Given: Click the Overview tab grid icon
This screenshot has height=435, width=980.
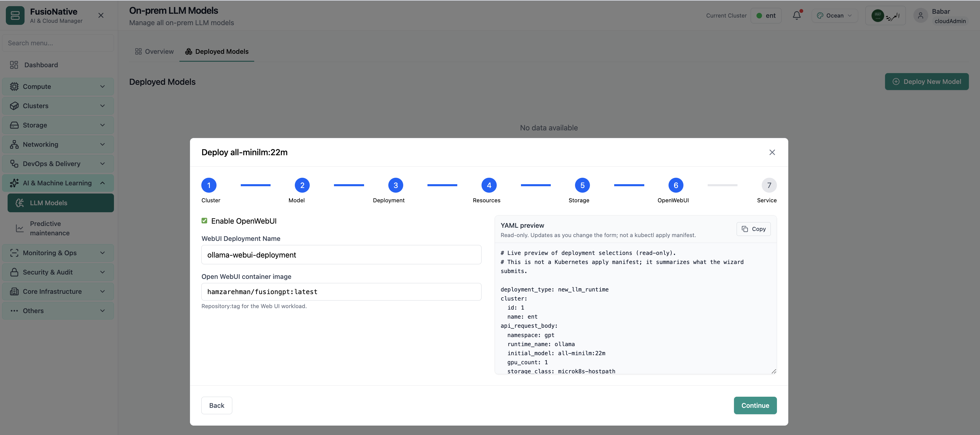Looking at the screenshot, I should 138,51.
